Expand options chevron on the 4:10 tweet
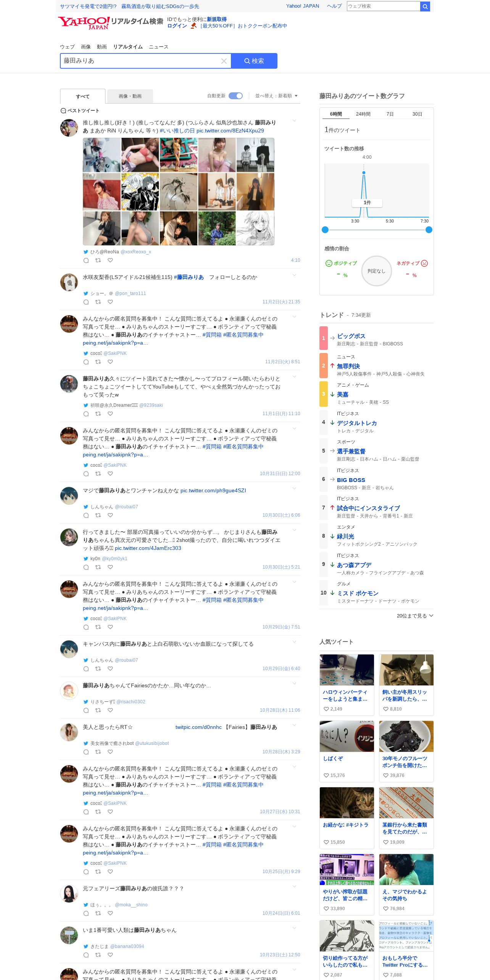Image resolution: width=490 pixels, height=980 pixels. click(x=294, y=121)
